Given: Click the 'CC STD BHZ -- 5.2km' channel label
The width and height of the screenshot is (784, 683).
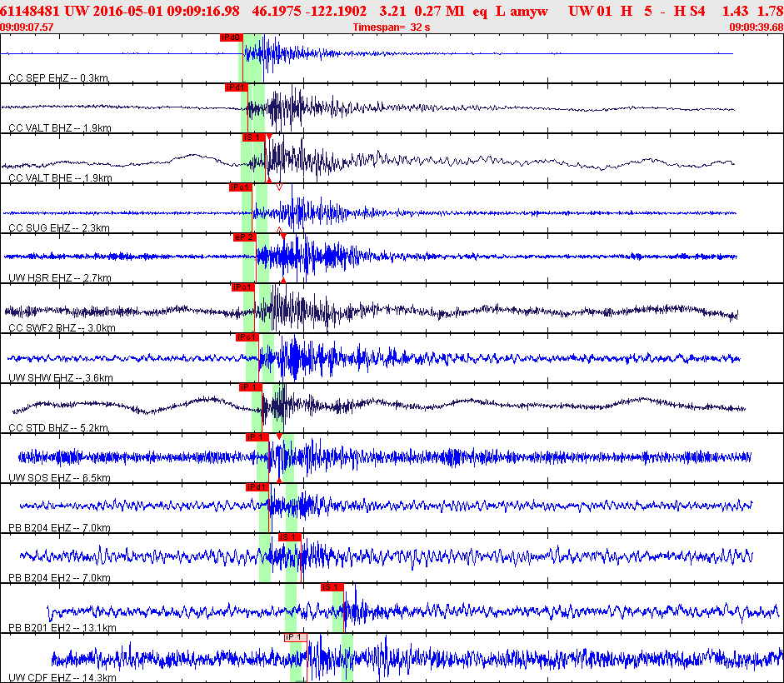Looking at the screenshot, I should (x=59, y=428).
